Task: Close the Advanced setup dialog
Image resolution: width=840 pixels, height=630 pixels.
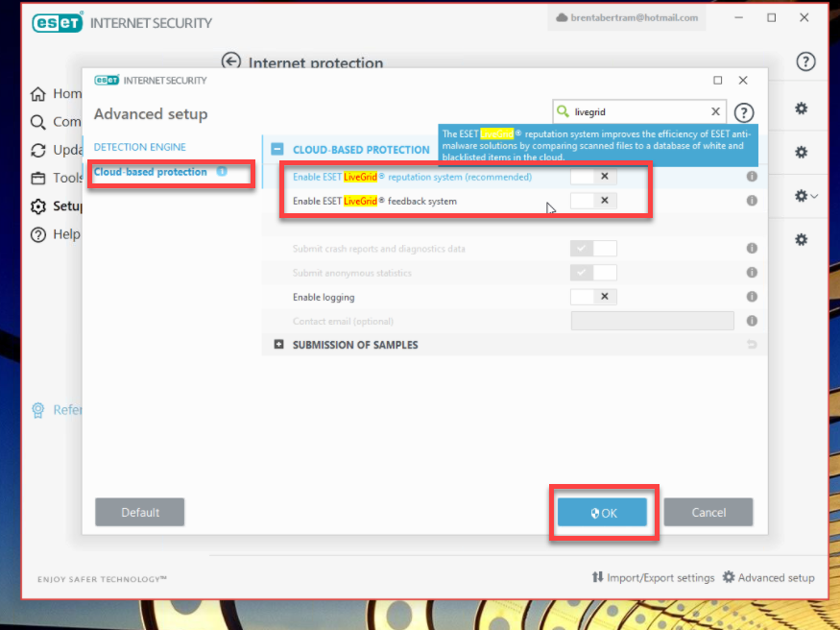Action: [x=743, y=81]
